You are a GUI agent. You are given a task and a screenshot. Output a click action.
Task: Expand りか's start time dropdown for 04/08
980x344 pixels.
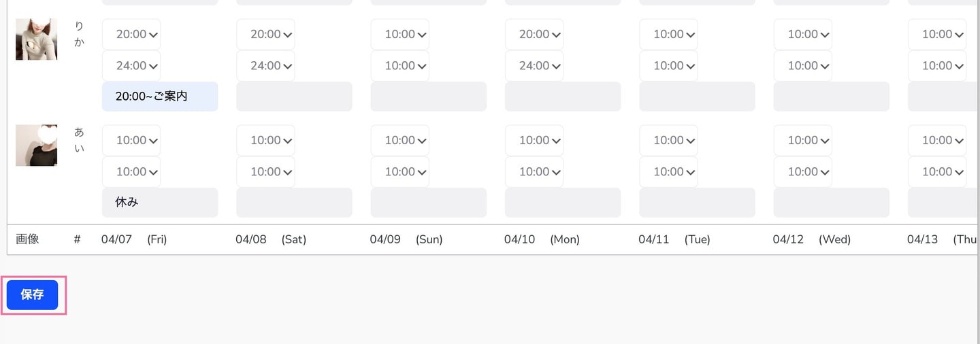pos(265,35)
